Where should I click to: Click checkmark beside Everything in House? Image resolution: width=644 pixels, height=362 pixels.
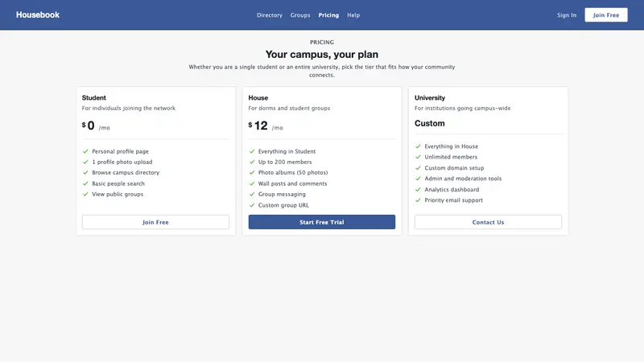coord(418,146)
